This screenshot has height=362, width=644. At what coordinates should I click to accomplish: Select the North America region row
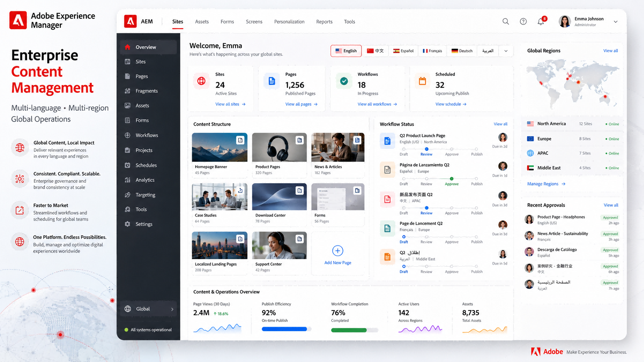572,124
